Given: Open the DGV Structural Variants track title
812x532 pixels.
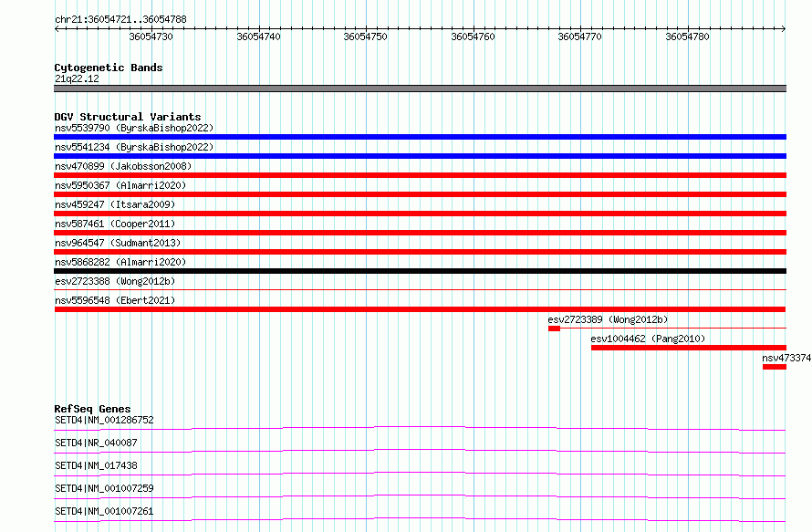Looking at the screenshot, I should (128, 117).
